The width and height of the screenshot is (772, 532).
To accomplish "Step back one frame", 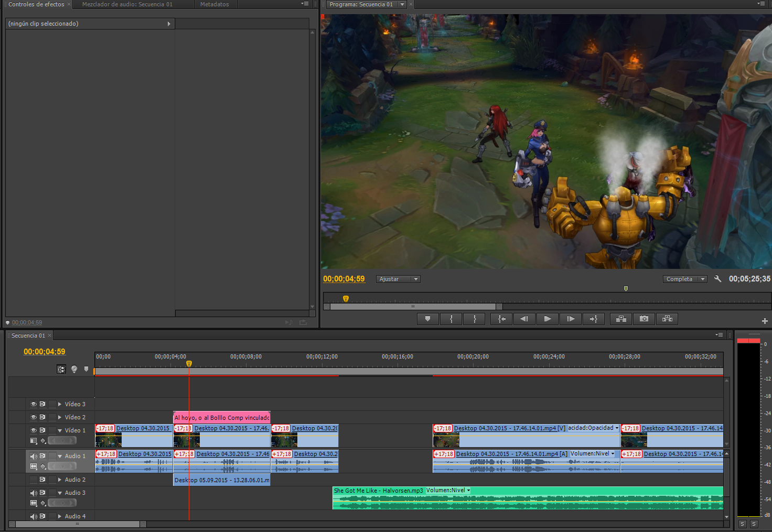I will coord(524,319).
